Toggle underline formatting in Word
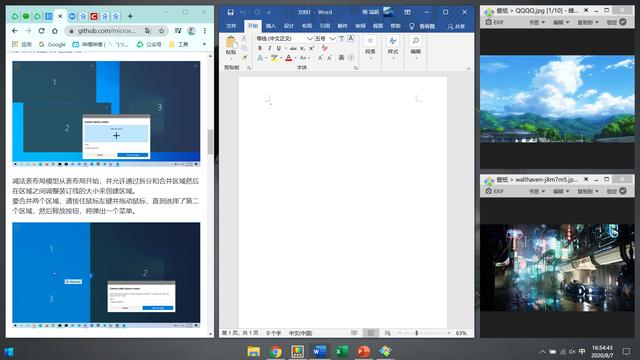This screenshot has height=360, width=640. (x=278, y=48)
